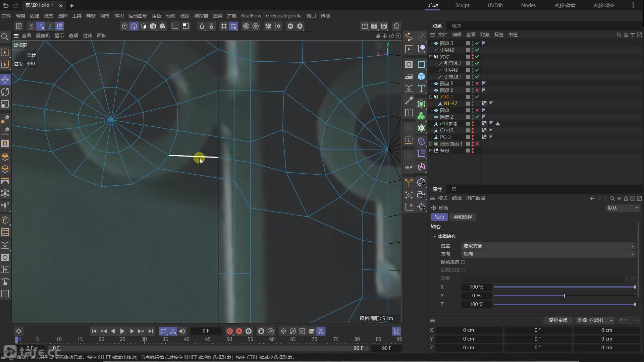
Task: Select the Scale tool in left toolbar
Action: pos(5,104)
